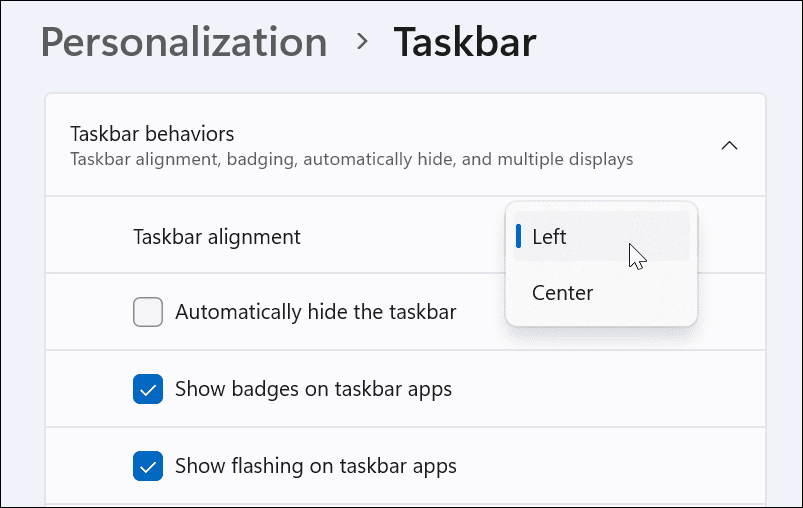Screen dimensions: 803x508
Task: Collapse Taskbar behaviors using the chevron
Action: pos(730,145)
